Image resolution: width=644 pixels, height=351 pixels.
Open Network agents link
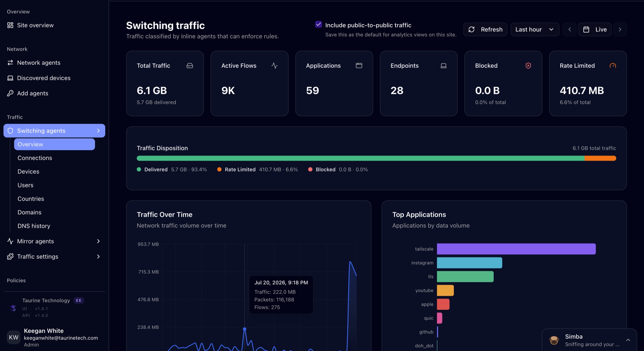[39, 62]
